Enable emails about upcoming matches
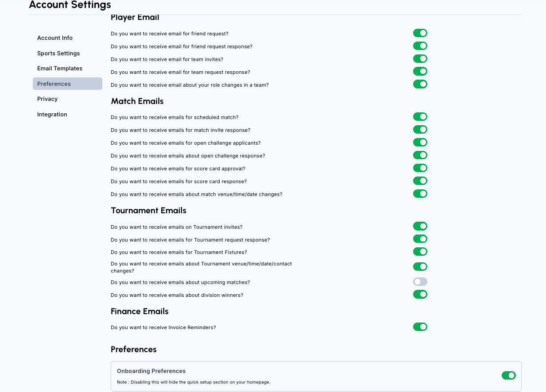The image size is (546, 392). tap(420, 282)
